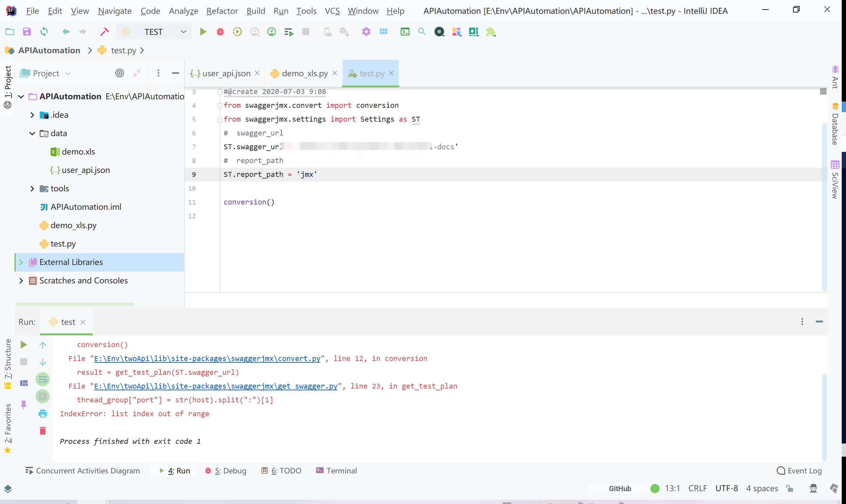Start debugging with the red bug icon

point(220,32)
